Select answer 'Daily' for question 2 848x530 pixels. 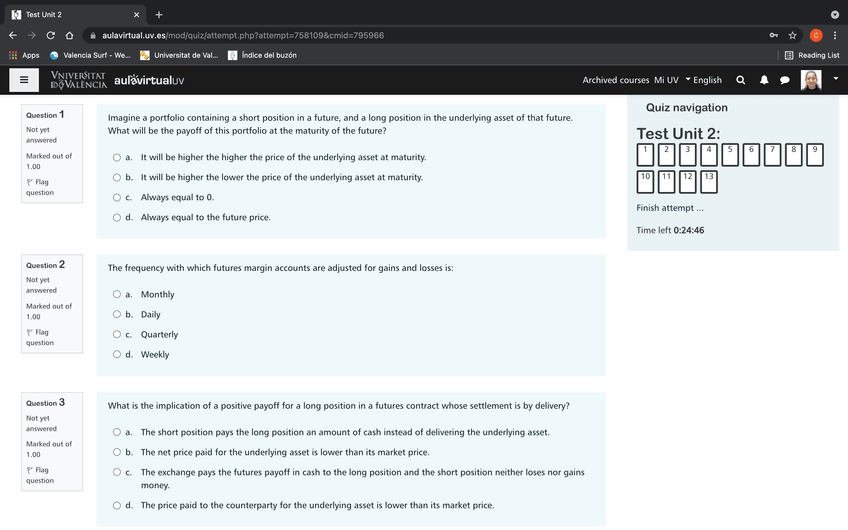pos(117,314)
